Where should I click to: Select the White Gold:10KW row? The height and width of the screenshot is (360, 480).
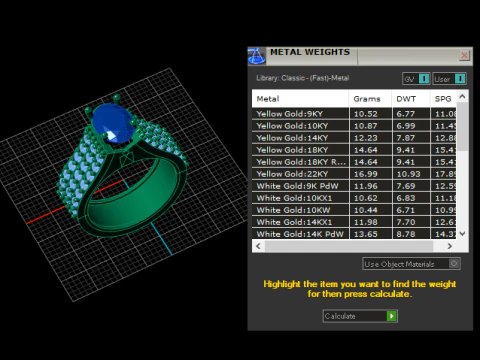(354, 210)
